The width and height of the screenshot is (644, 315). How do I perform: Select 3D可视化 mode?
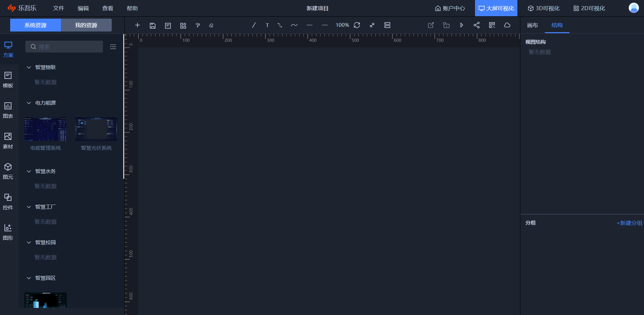click(543, 8)
